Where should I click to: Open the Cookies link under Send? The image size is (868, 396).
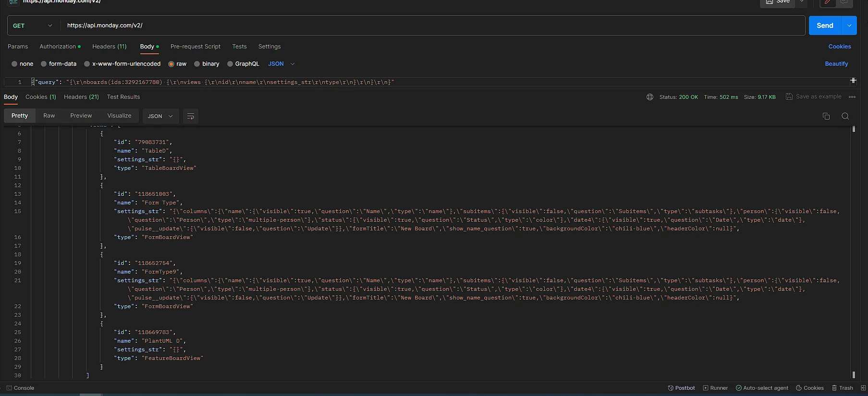tap(839, 47)
